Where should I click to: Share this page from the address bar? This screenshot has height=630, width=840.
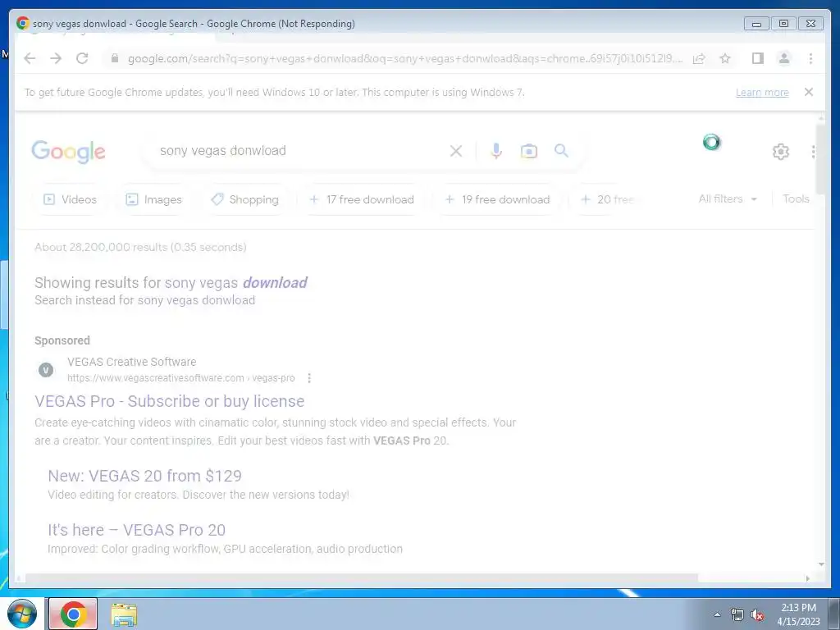[699, 59]
